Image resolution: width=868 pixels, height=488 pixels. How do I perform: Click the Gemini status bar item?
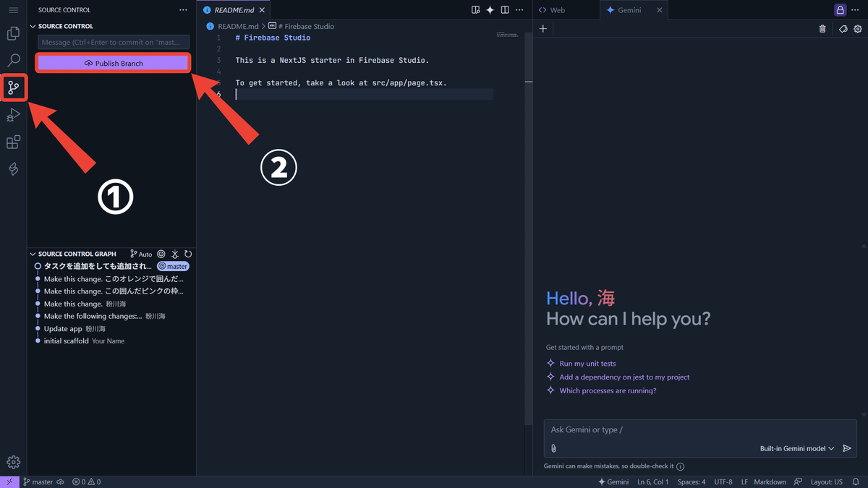[613, 481]
